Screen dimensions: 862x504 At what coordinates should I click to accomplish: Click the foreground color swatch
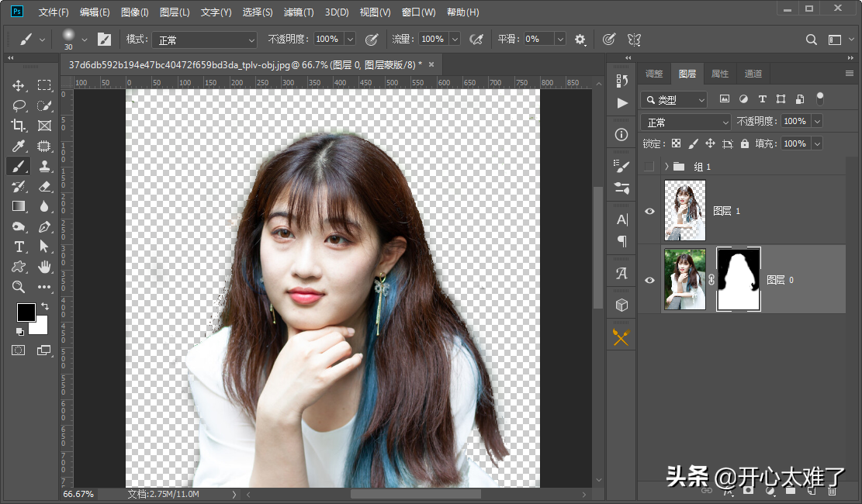click(x=26, y=312)
